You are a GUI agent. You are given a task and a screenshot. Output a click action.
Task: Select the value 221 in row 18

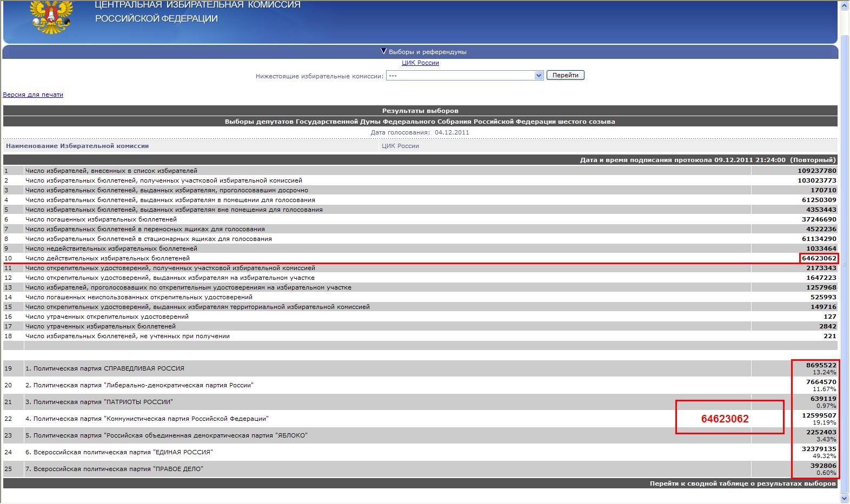[830, 336]
